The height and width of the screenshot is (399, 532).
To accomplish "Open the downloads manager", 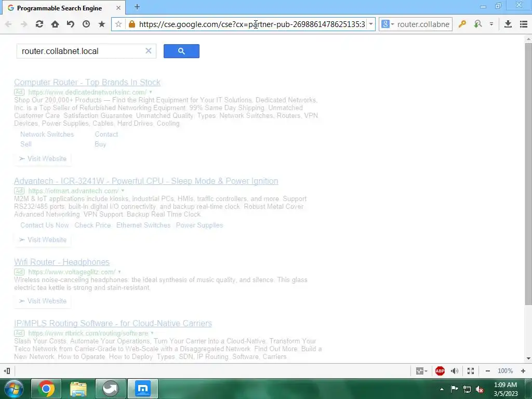I will pyautogui.click(x=508, y=24).
